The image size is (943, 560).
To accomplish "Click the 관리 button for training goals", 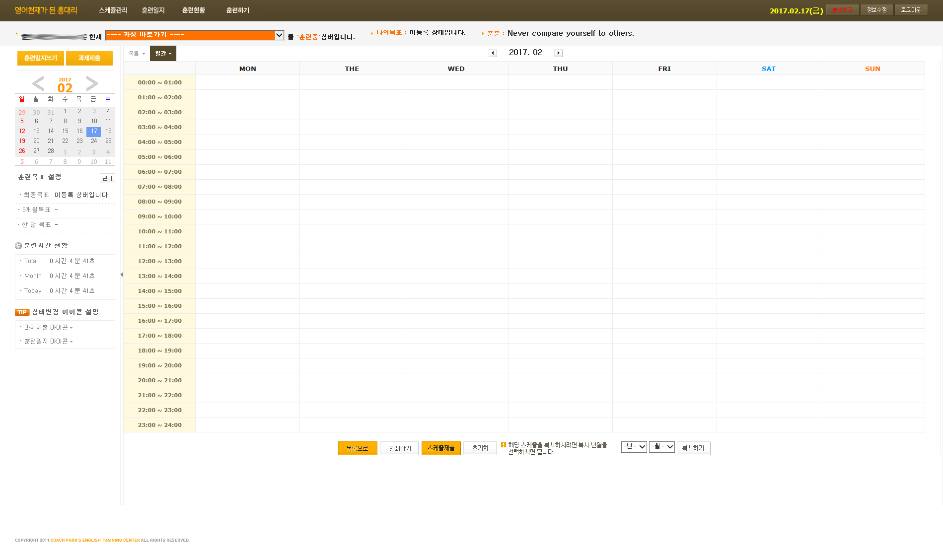I will [x=107, y=178].
